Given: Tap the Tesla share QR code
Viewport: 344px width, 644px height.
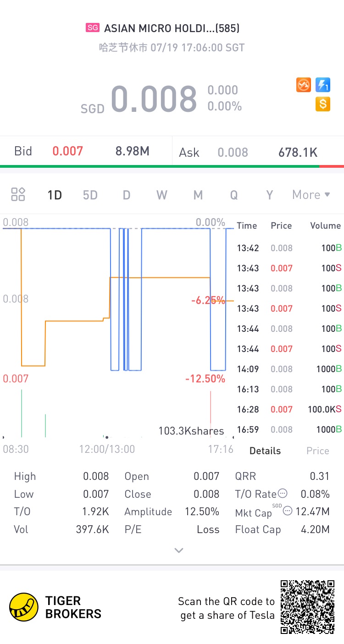Looking at the screenshot, I should [x=307, y=607].
